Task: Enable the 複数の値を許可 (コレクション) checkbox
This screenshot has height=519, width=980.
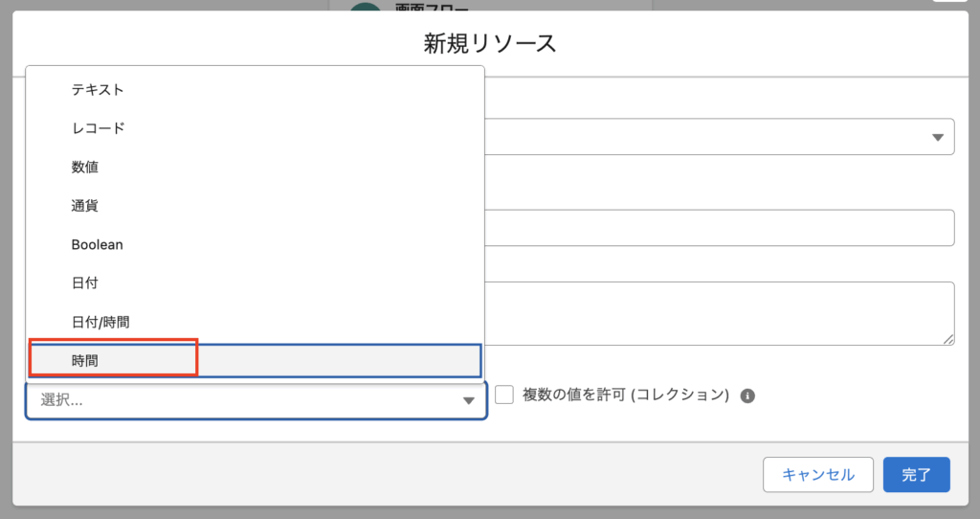Action: (504, 395)
